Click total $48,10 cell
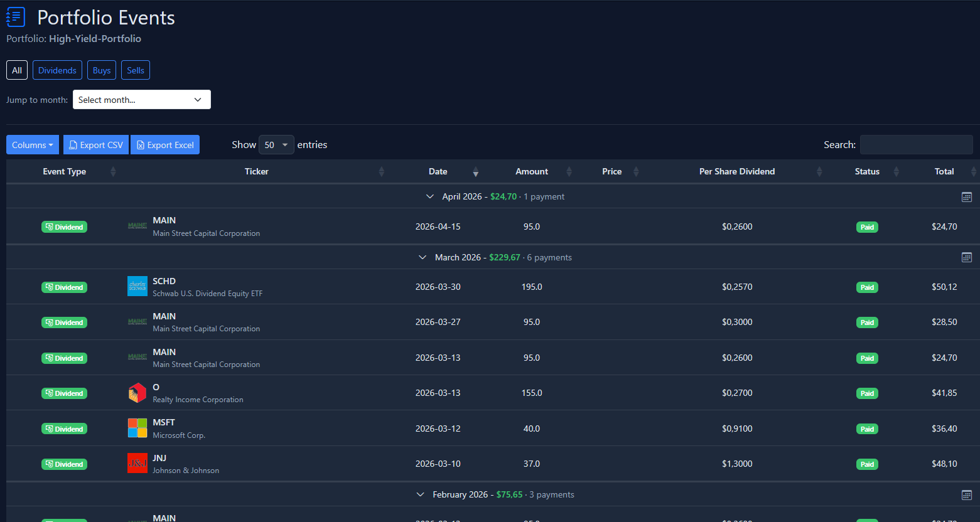980x522 pixels. click(944, 464)
